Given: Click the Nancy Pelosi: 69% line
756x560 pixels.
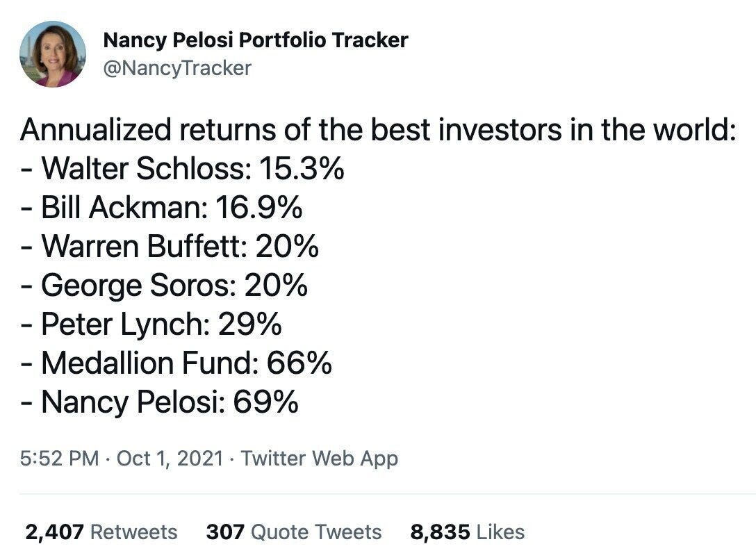Looking at the screenshot, I should coord(160,402).
